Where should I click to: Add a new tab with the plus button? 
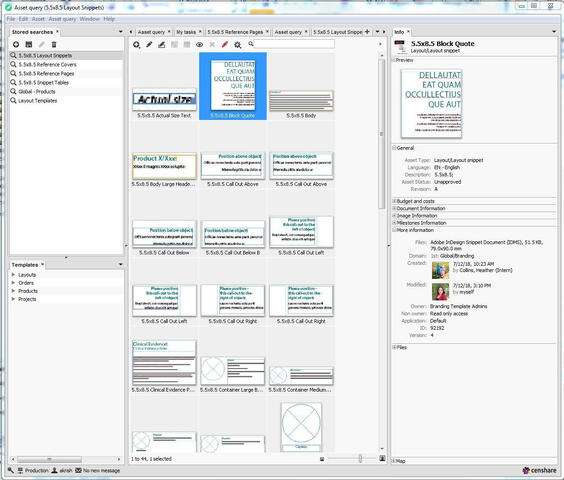[x=367, y=32]
